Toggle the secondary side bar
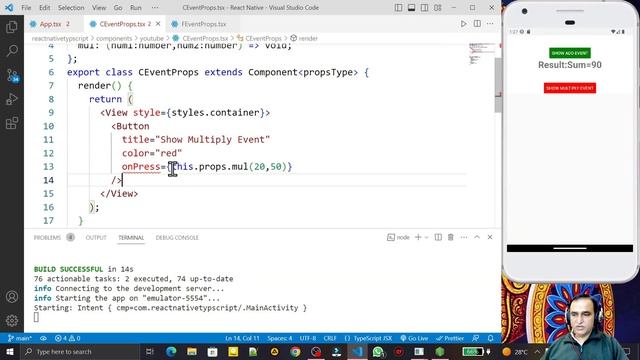The width and height of the screenshot is (640, 360). (424, 8)
